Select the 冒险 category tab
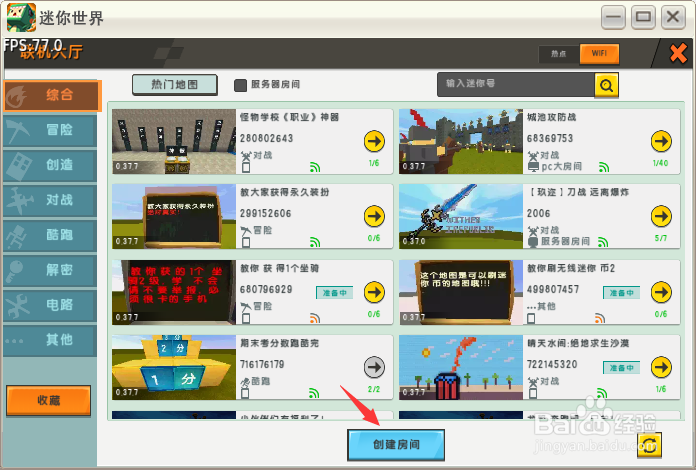The image size is (696, 470). click(50, 130)
